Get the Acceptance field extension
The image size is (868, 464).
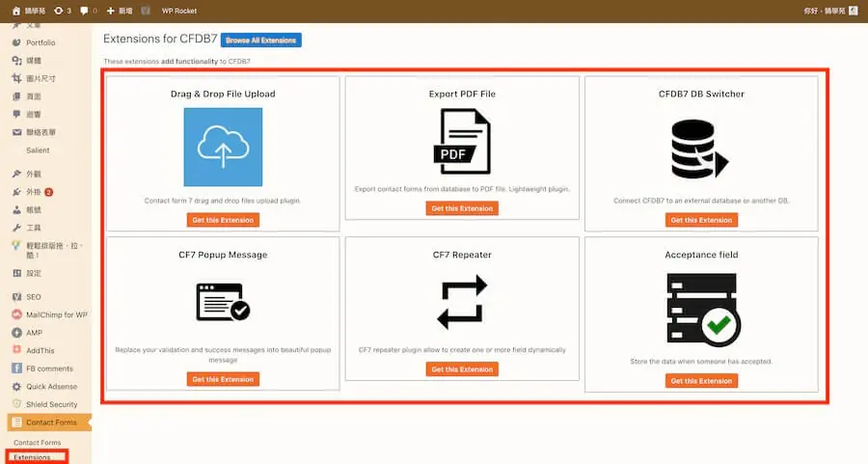701,381
